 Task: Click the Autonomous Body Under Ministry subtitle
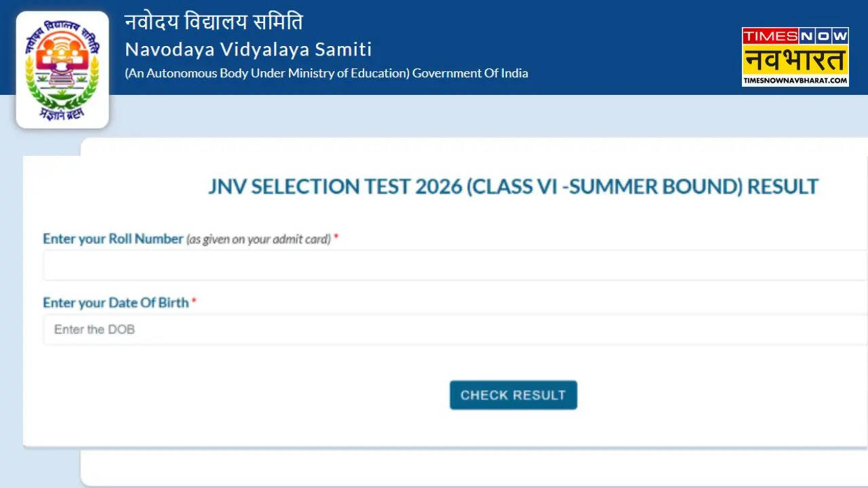click(267, 73)
